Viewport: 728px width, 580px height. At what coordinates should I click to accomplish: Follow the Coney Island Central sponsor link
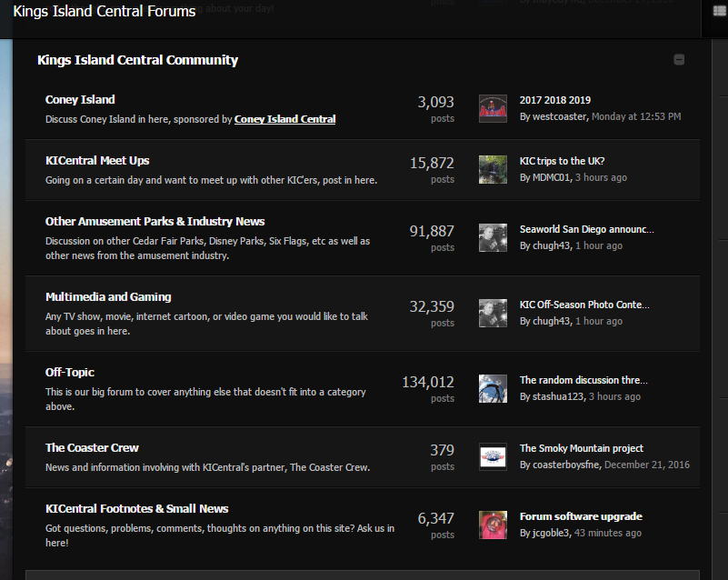284,119
